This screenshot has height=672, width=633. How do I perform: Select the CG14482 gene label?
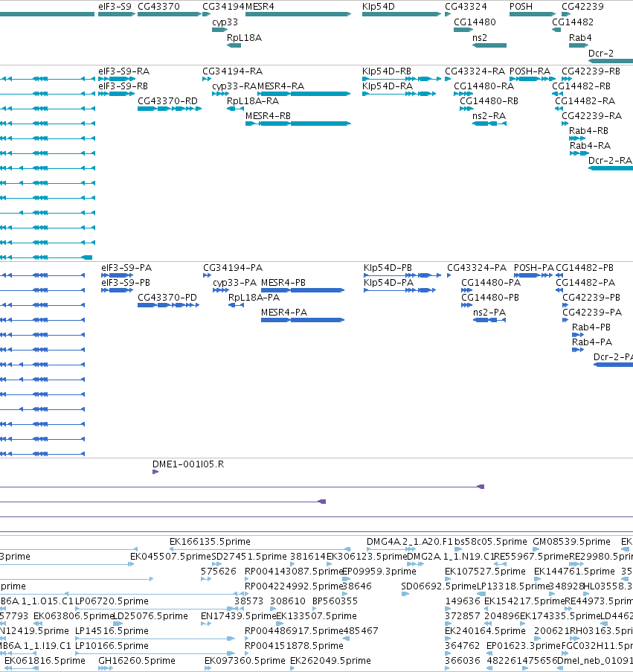pos(573,22)
